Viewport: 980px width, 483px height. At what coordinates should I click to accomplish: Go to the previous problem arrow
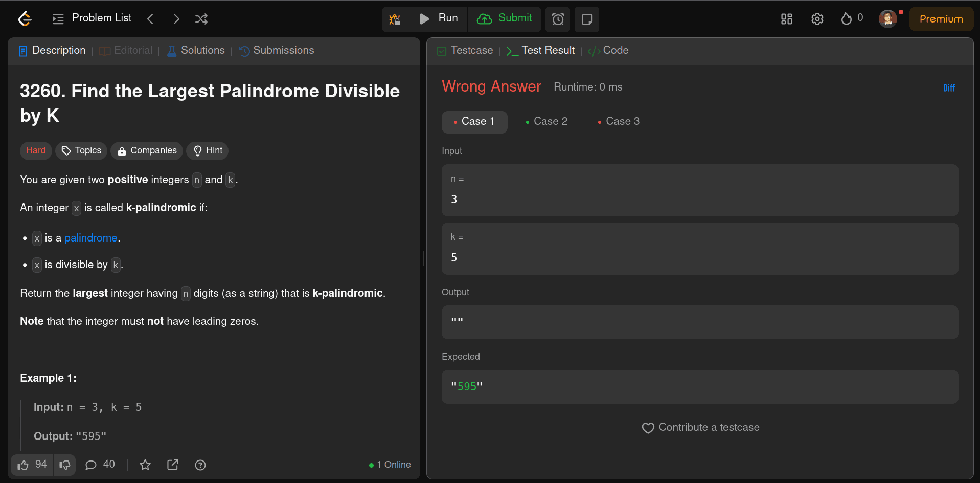tap(150, 19)
